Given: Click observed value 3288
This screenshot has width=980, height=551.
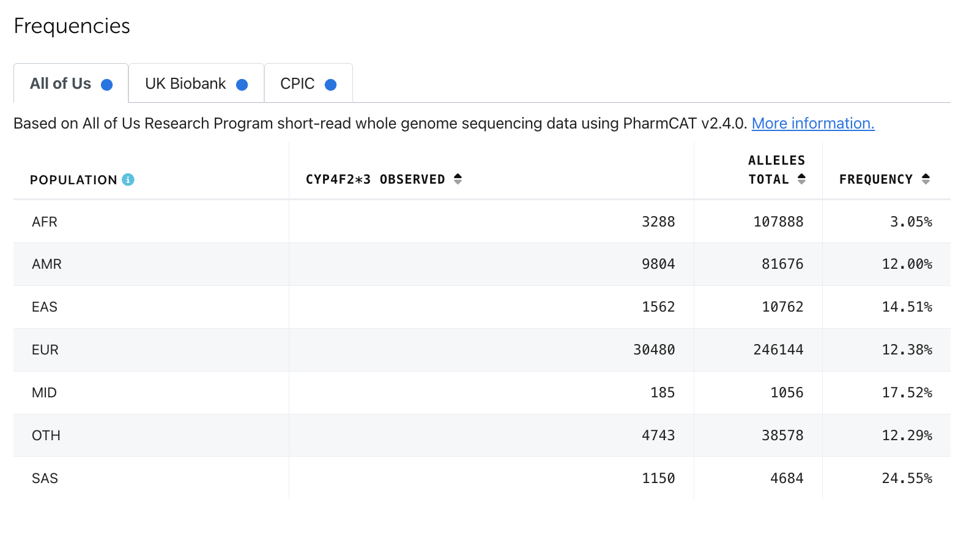Looking at the screenshot, I should pos(658,222).
